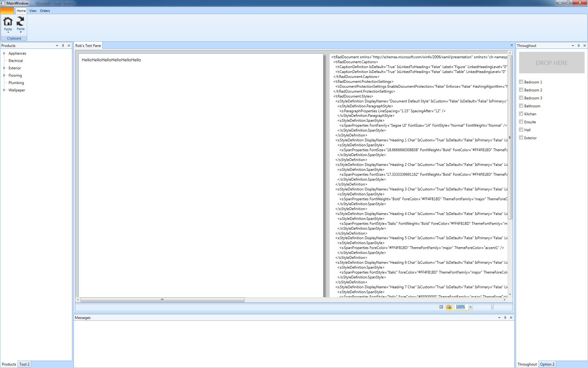Click the curved-arrow Paste icon
588x368 pixels.
pyautogui.click(x=21, y=21)
